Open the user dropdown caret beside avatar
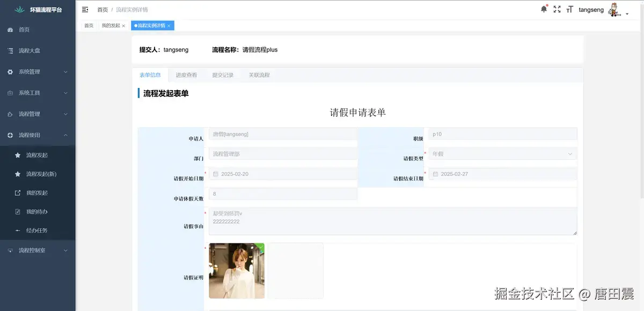Viewport: 644px width, 311px height. 627,14
